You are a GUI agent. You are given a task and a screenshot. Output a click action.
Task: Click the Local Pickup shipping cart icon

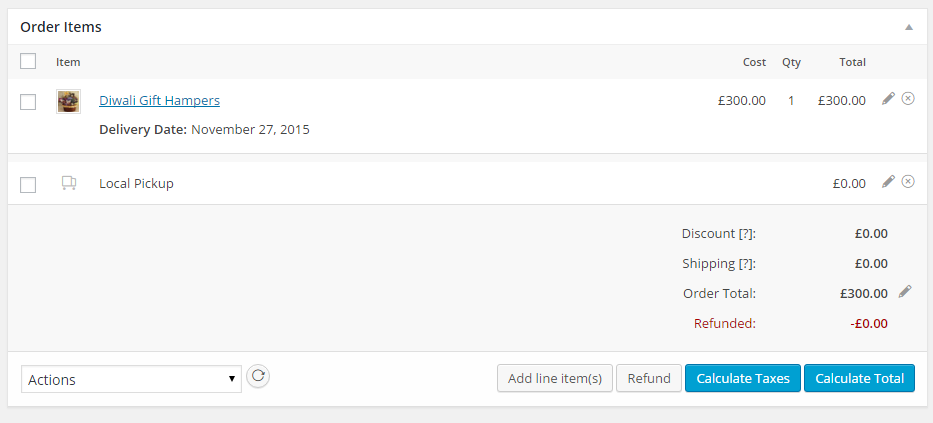coord(69,183)
